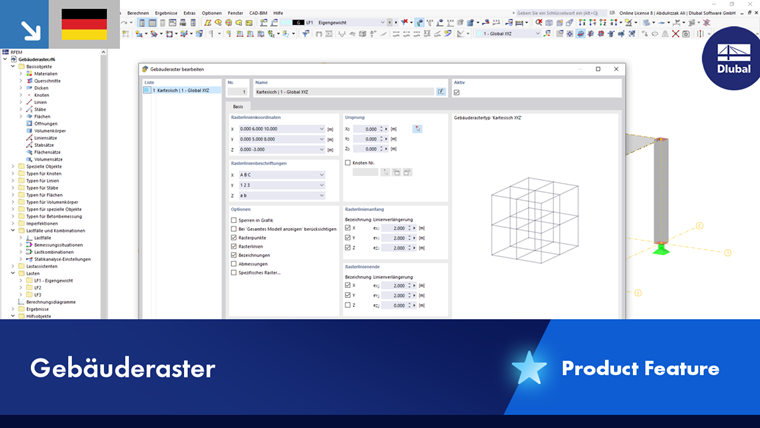The width and height of the screenshot is (760, 428).
Task: Click the cursor pick icon below Knoten Nr.
Action: point(385,172)
